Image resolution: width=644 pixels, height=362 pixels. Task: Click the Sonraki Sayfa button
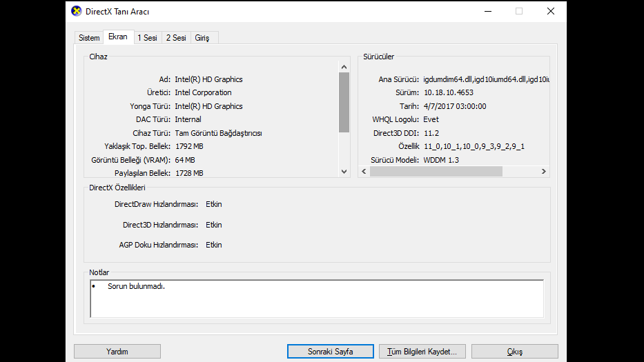click(x=330, y=352)
